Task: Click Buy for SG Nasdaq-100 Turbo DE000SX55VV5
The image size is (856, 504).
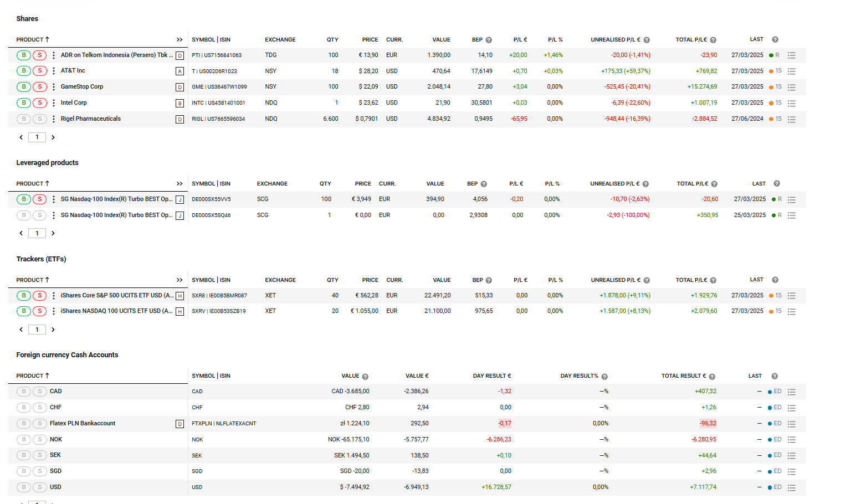Action: [24, 199]
